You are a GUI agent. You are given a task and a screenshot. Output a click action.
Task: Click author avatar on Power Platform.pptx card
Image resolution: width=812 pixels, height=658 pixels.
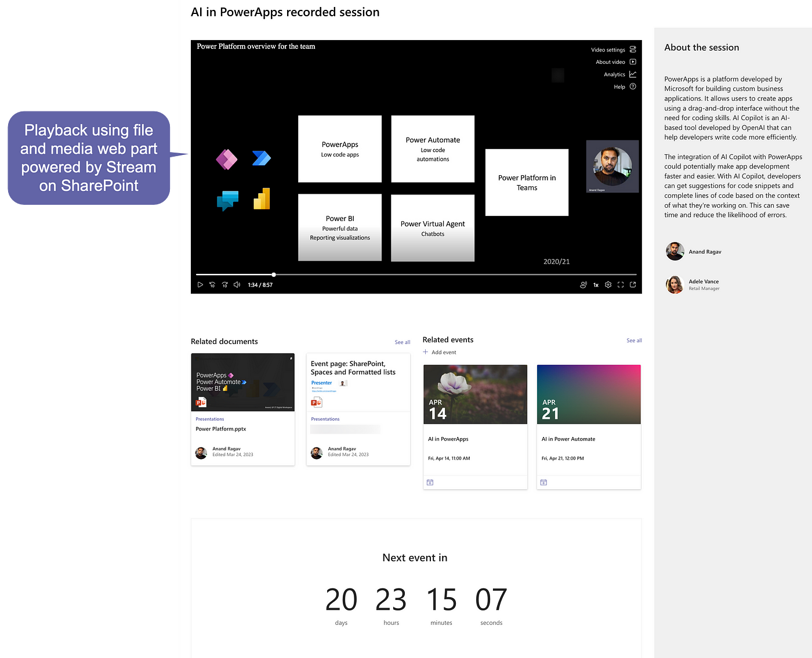click(x=201, y=453)
